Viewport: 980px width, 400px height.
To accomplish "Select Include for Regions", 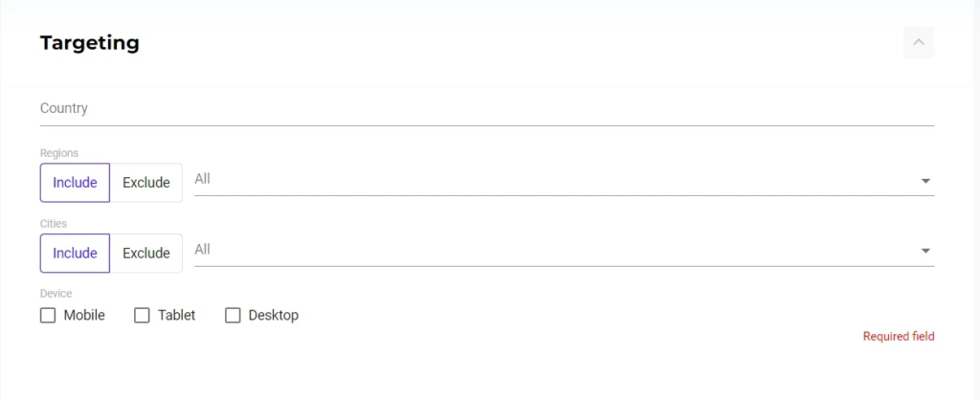I will coord(75,183).
